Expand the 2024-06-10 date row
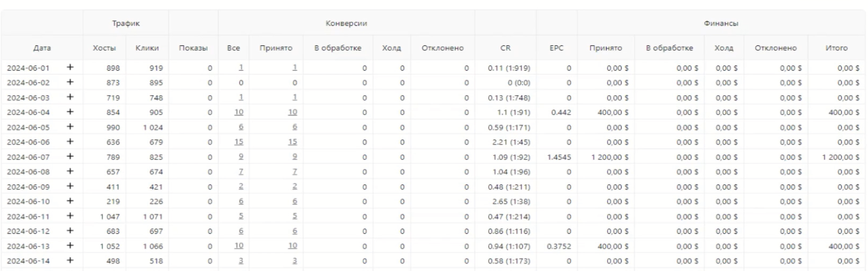The image size is (868, 271). (x=70, y=201)
